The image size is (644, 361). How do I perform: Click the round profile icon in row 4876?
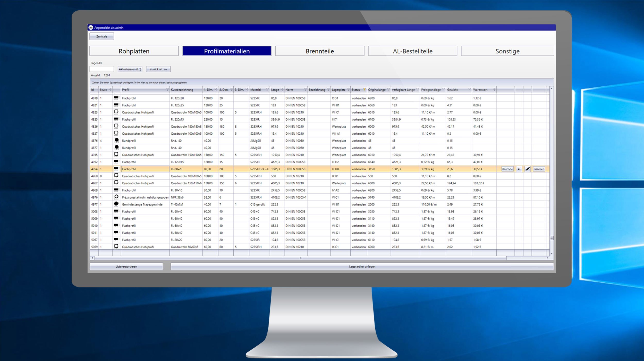[116, 140]
